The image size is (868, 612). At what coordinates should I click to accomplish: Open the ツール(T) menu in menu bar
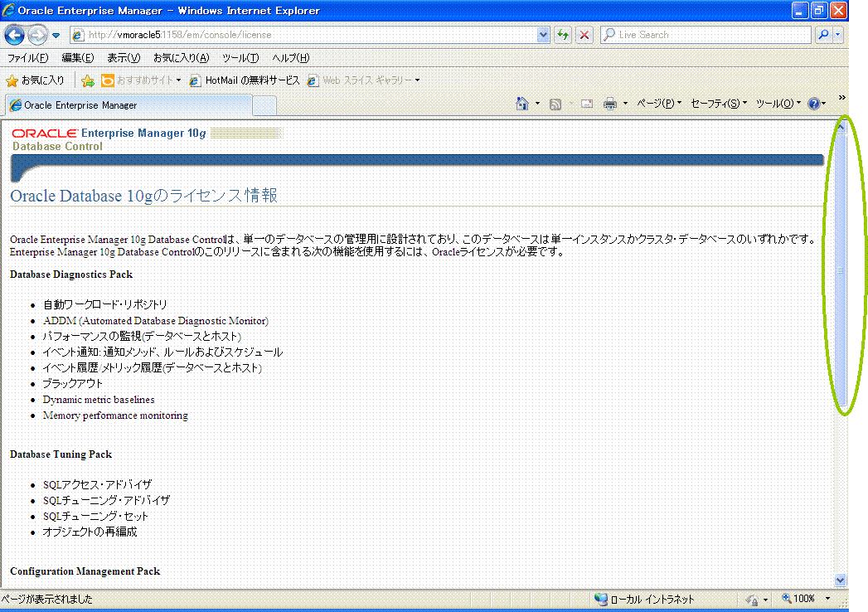[x=240, y=57]
